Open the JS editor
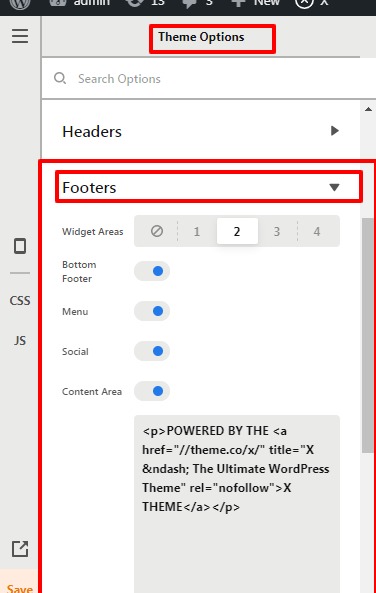Image resolution: width=376 pixels, height=593 pixels. pyautogui.click(x=20, y=340)
